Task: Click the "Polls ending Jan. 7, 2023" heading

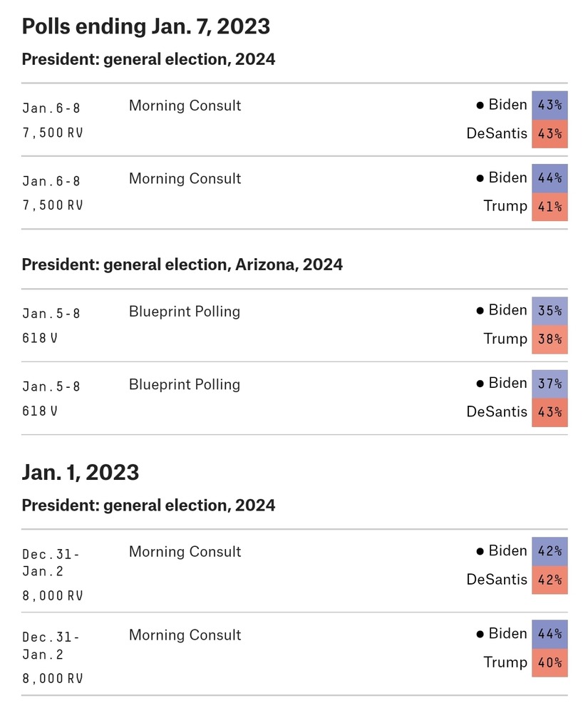Action: 146,26
